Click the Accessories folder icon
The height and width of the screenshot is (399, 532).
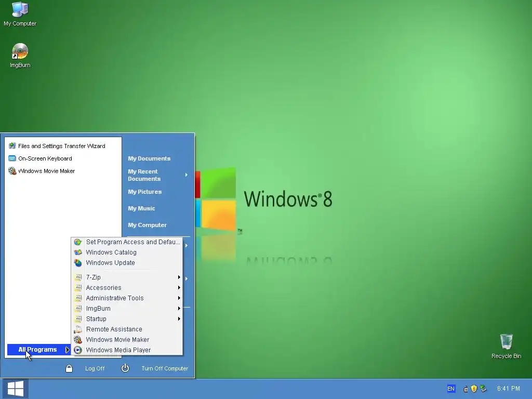pyautogui.click(x=78, y=288)
